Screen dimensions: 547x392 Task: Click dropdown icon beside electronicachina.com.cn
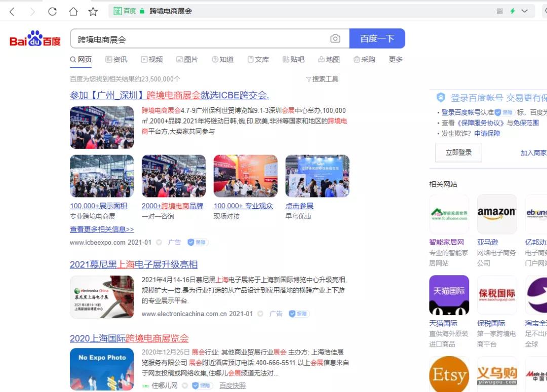pos(260,314)
